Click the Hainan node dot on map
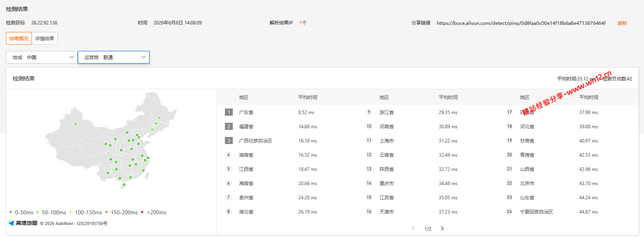This screenshot has width=644, height=238. [x=124, y=184]
